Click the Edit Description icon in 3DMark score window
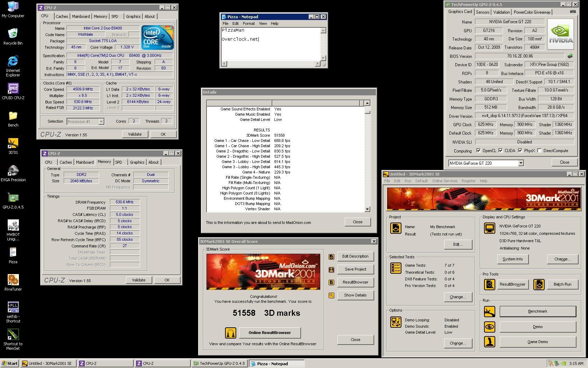The image size is (588, 368). point(331,257)
